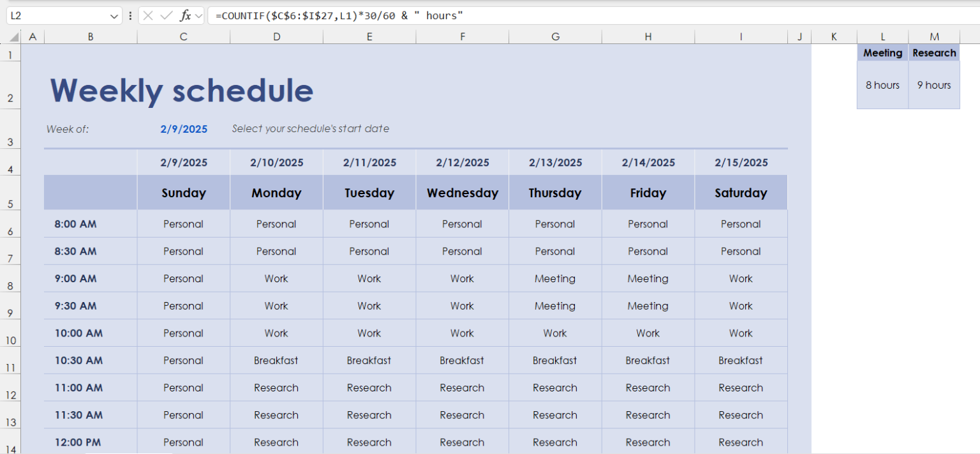Click inside the formula bar with the COUNTIF formula
980x454 pixels.
tap(383, 15)
